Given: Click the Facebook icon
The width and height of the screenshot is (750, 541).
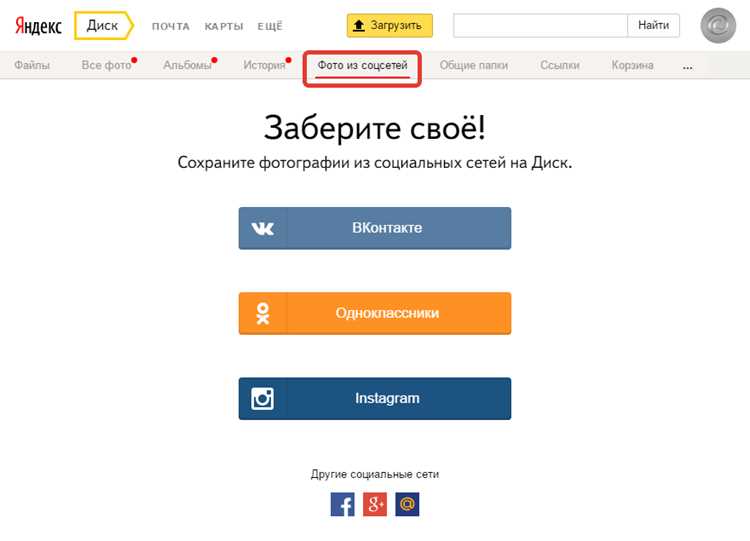Looking at the screenshot, I should click(x=342, y=505).
